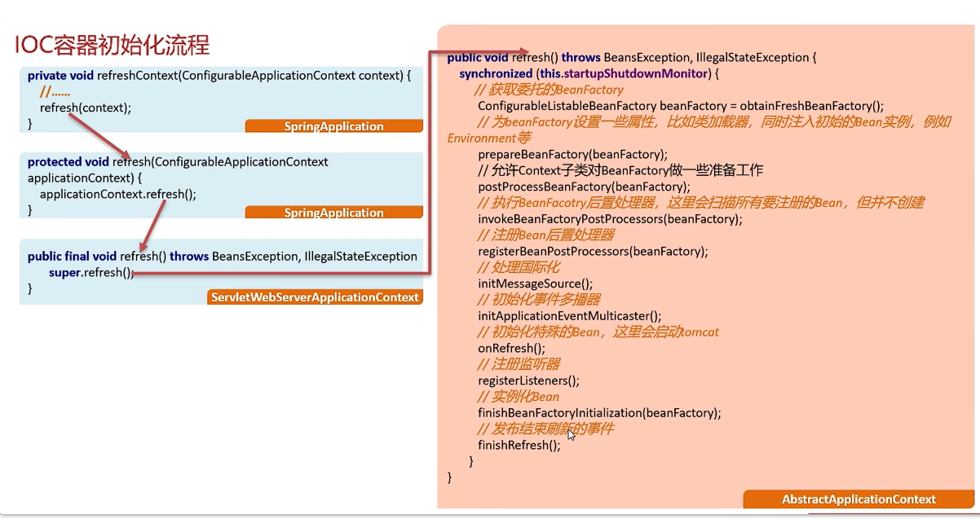Click the initMessageSource() line
The height and width of the screenshot is (519, 980).
pyautogui.click(x=535, y=284)
